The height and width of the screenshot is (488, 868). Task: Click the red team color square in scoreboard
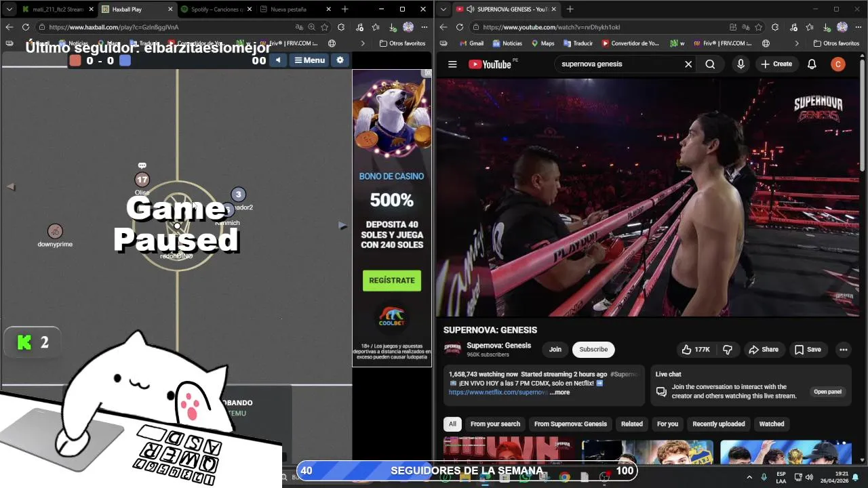click(x=75, y=60)
